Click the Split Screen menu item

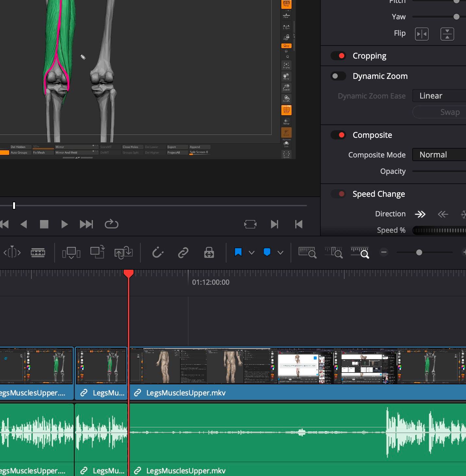(199, 152)
